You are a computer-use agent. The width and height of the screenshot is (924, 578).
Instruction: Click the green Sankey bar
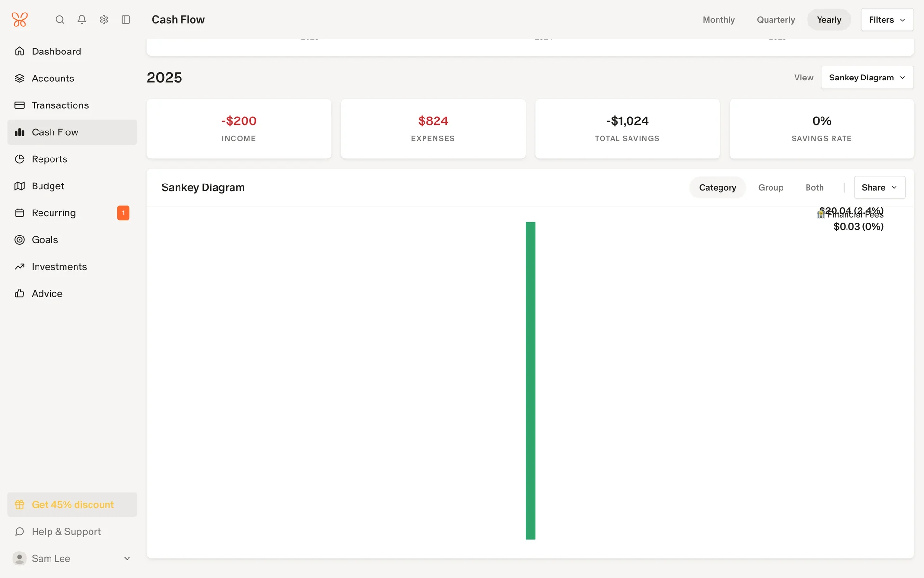pyautogui.click(x=530, y=381)
